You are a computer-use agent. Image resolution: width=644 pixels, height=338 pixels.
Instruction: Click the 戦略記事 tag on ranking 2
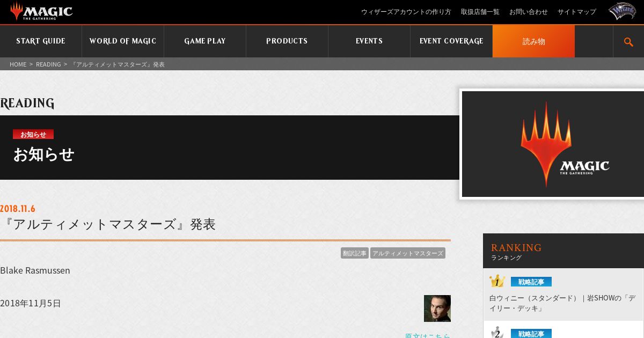(x=531, y=334)
